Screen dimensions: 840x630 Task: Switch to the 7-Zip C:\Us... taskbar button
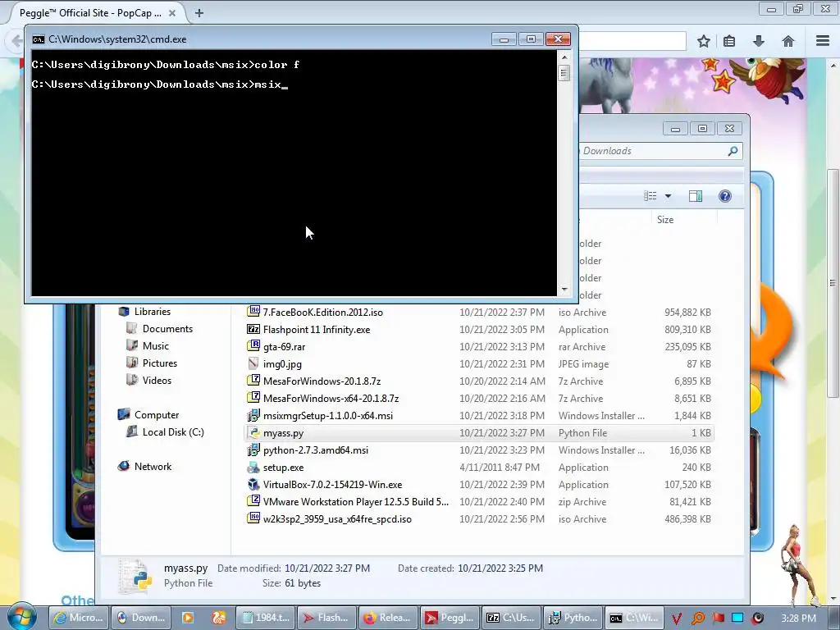pos(511,618)
